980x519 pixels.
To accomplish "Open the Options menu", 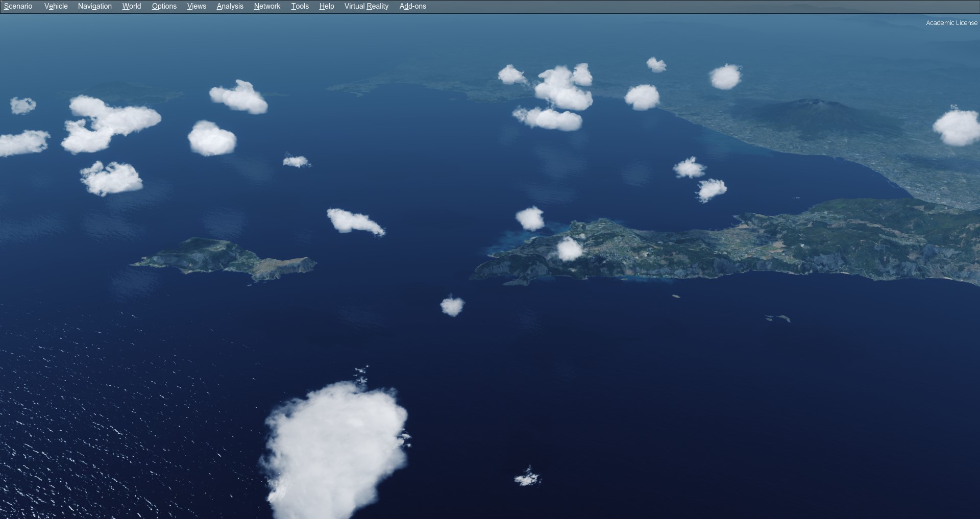I will click(164, 6).
